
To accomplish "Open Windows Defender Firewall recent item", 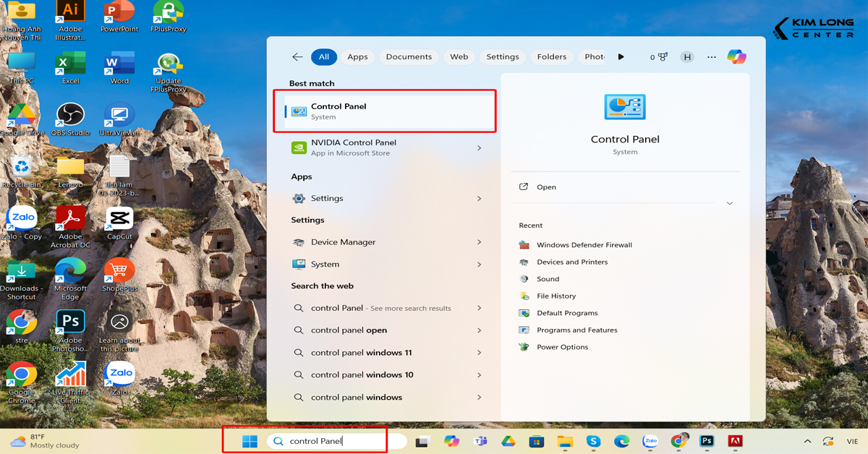I will (584, 245).
